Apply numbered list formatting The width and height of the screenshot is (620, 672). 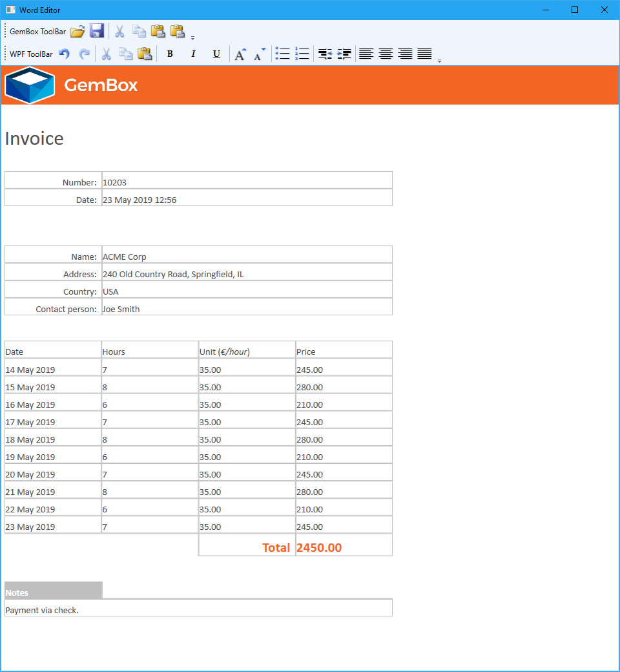[302, 54]
